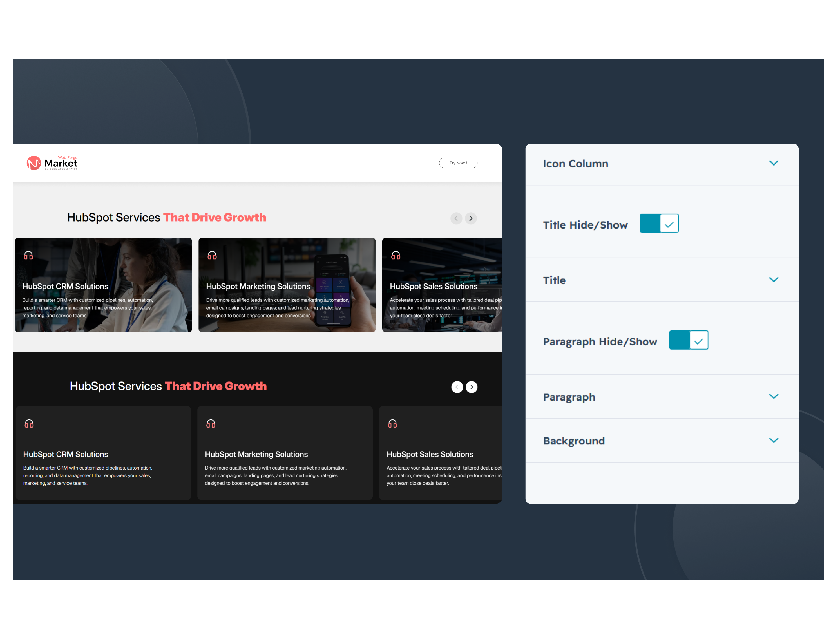The image size is (840, 630).
Task: Expand the Background section chevron
Action: 774,441
